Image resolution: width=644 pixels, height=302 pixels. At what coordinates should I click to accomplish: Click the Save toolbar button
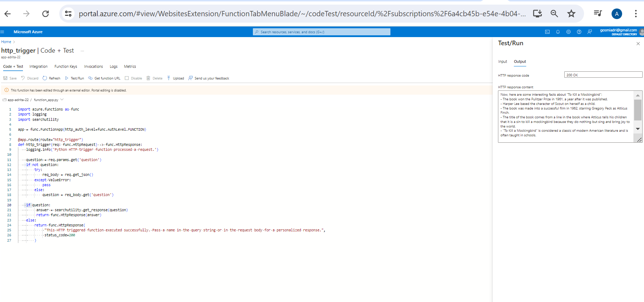[10, 78]
